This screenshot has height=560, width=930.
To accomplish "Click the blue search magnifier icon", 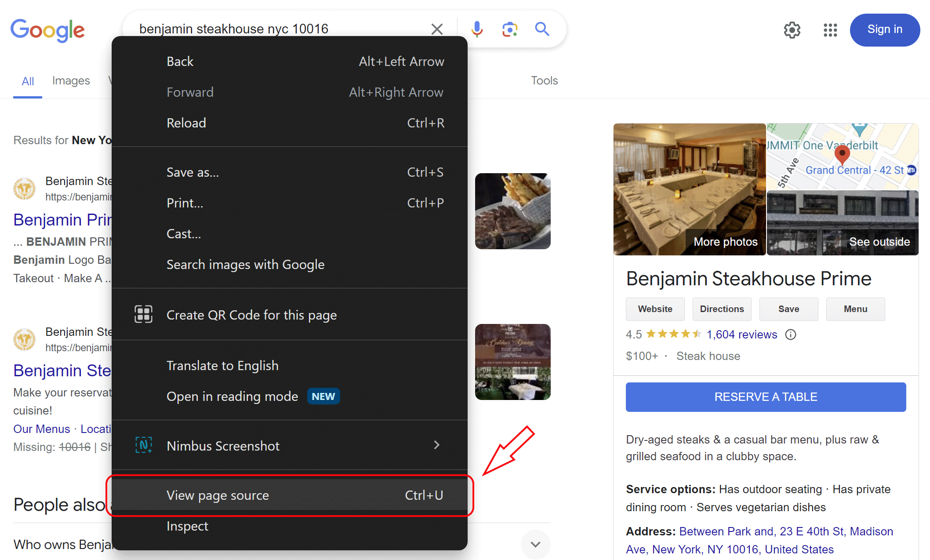I will pyautogui.click(x=542, y=29).
